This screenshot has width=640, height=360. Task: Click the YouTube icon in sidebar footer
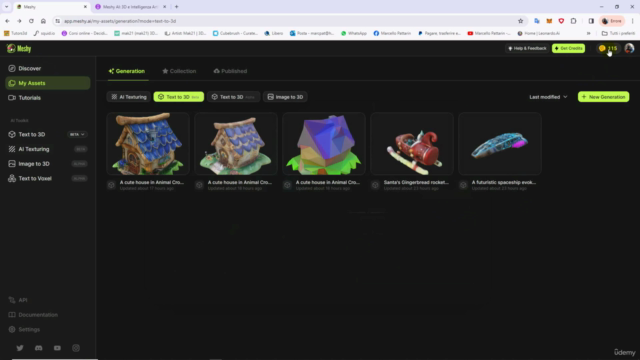57,348
